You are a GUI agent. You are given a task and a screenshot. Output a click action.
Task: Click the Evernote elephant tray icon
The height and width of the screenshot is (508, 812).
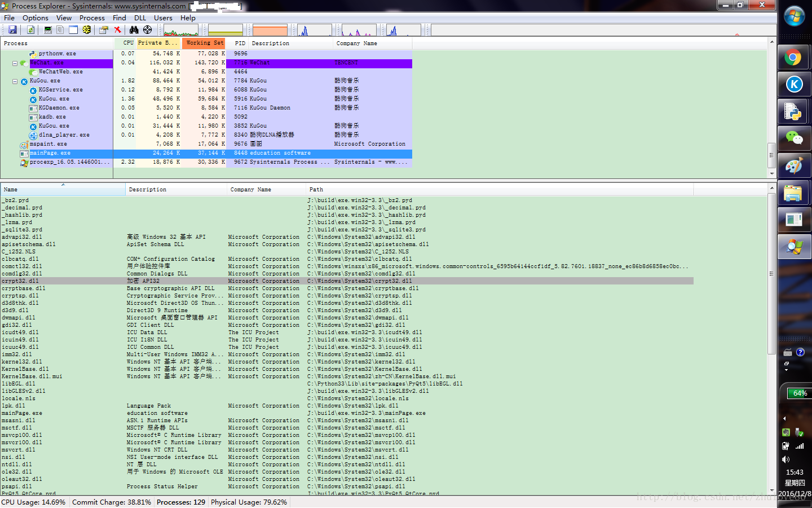click(786, 432)
